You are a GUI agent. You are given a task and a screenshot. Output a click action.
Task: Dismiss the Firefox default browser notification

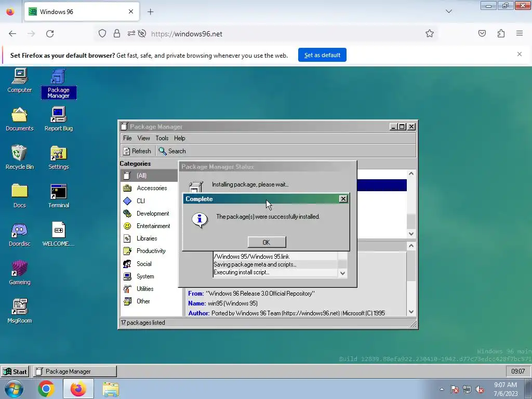point(520,54)
